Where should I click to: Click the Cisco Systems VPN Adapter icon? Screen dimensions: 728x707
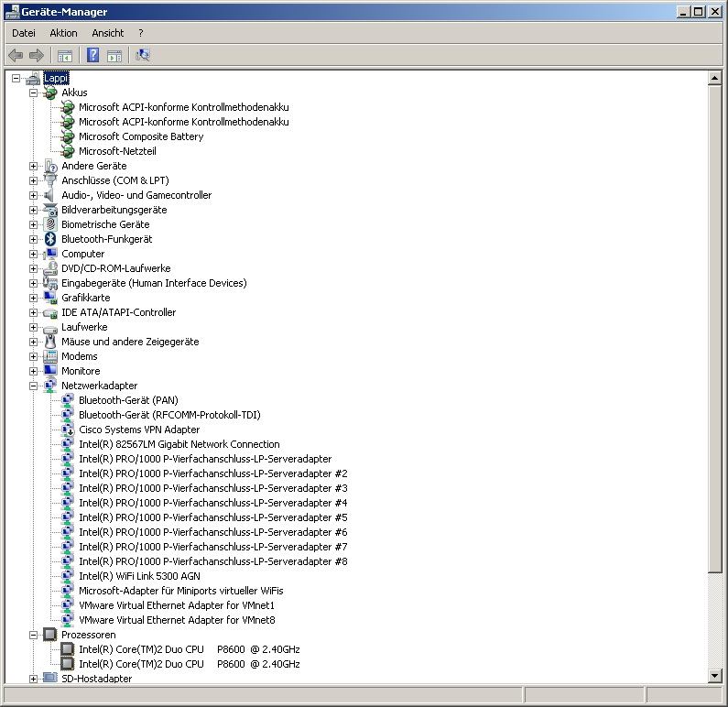(x=68, y=430)
